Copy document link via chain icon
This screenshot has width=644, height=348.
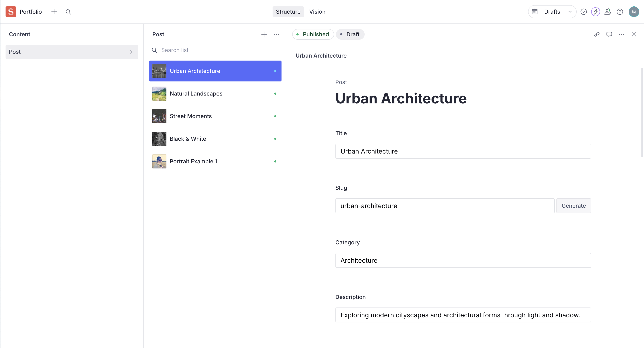click(597, 35)
